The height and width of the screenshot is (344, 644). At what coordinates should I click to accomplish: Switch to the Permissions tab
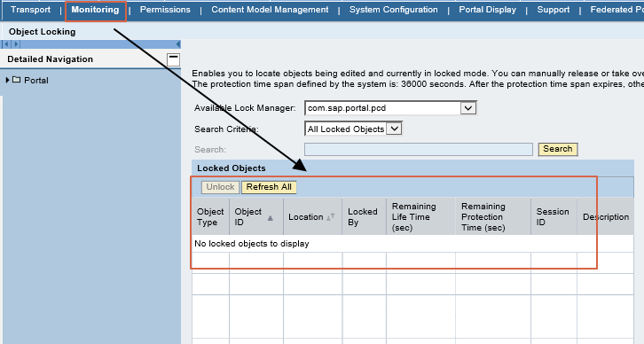tap(165, 10)
